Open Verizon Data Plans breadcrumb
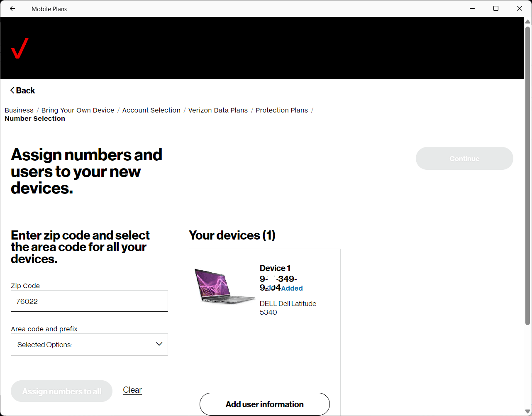The image size is (532, 416). 218,110
